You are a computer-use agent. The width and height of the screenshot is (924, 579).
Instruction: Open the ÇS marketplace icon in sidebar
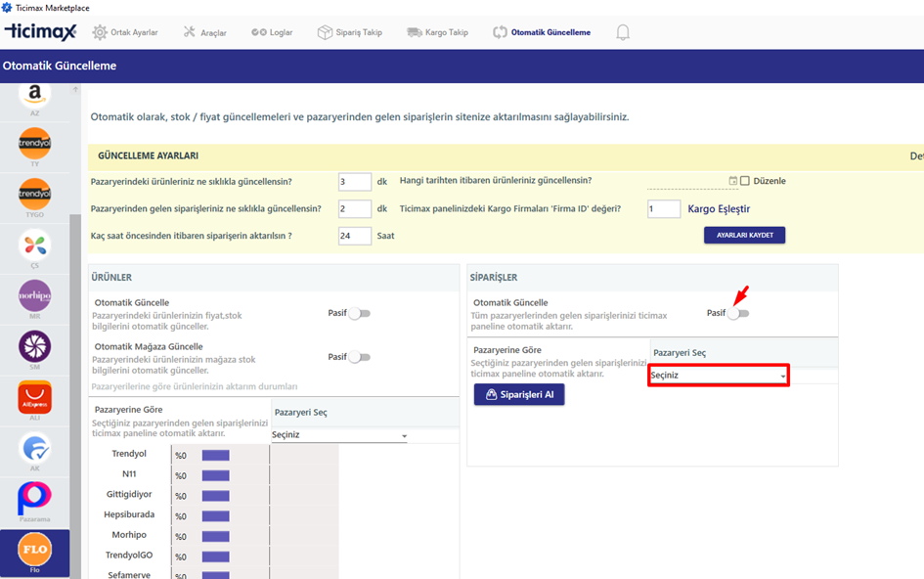point(35,245)
